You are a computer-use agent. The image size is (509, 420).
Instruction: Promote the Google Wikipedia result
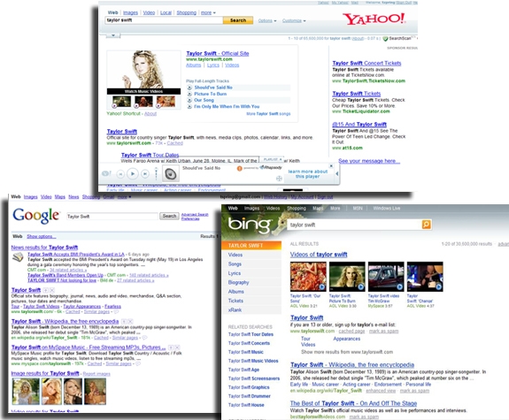click(124, 321)
